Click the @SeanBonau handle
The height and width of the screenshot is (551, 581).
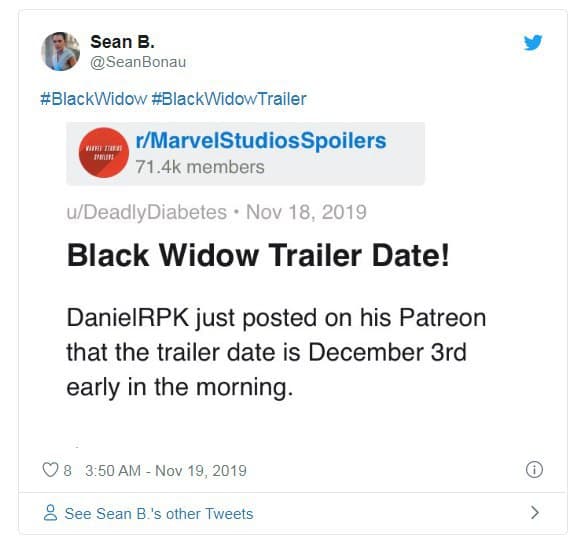tap(138, 62)
